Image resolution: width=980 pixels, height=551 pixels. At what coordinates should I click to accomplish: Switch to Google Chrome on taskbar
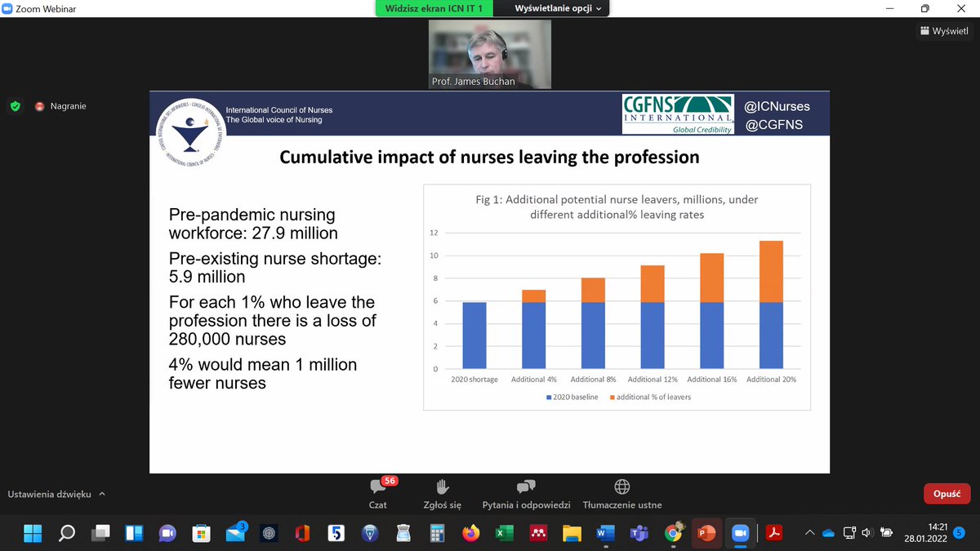click(673, 533)
